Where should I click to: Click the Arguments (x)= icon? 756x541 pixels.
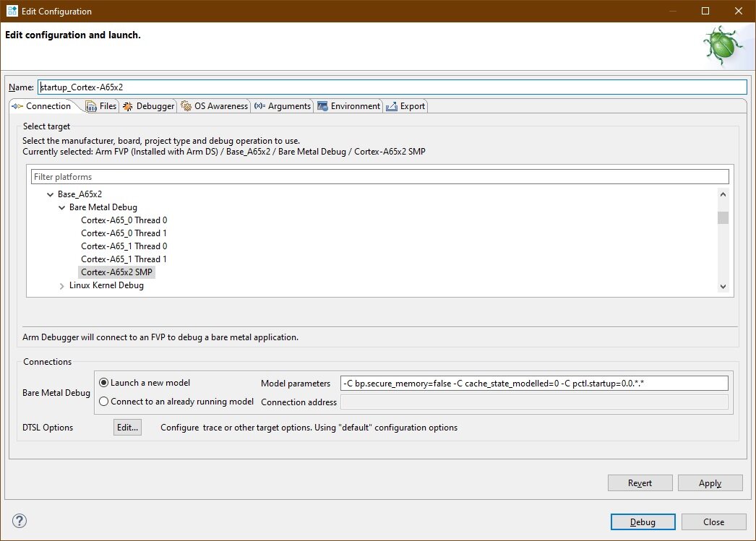[260, 106]
